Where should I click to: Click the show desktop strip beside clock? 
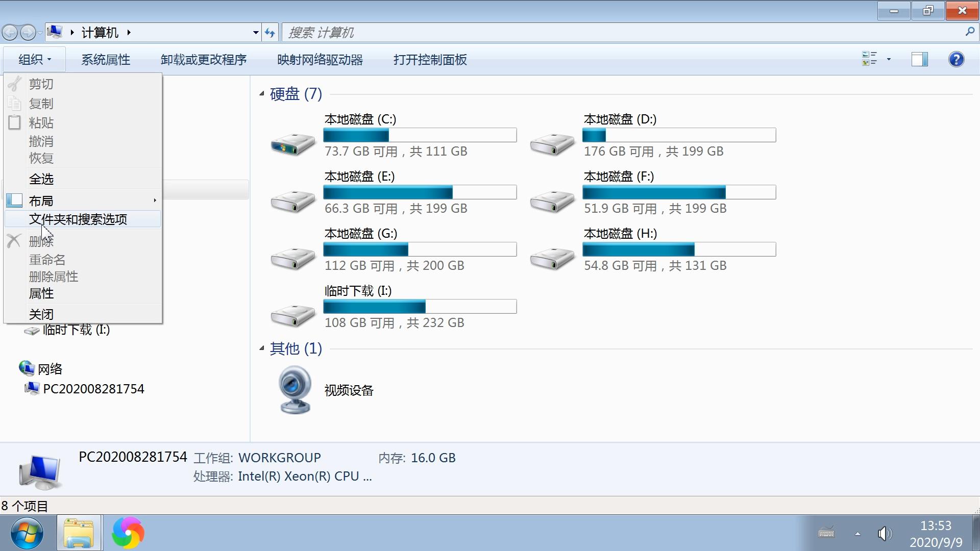click(x=976, y=533)
